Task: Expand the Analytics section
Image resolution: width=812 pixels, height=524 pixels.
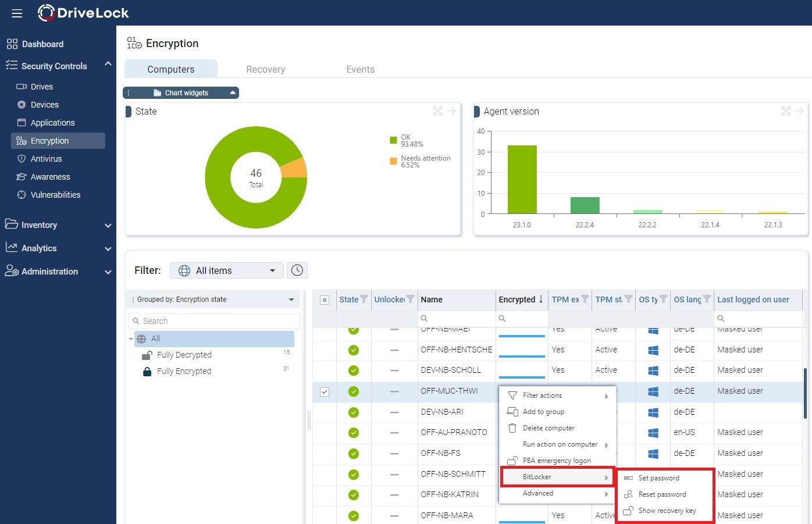Action: [108, 249]
